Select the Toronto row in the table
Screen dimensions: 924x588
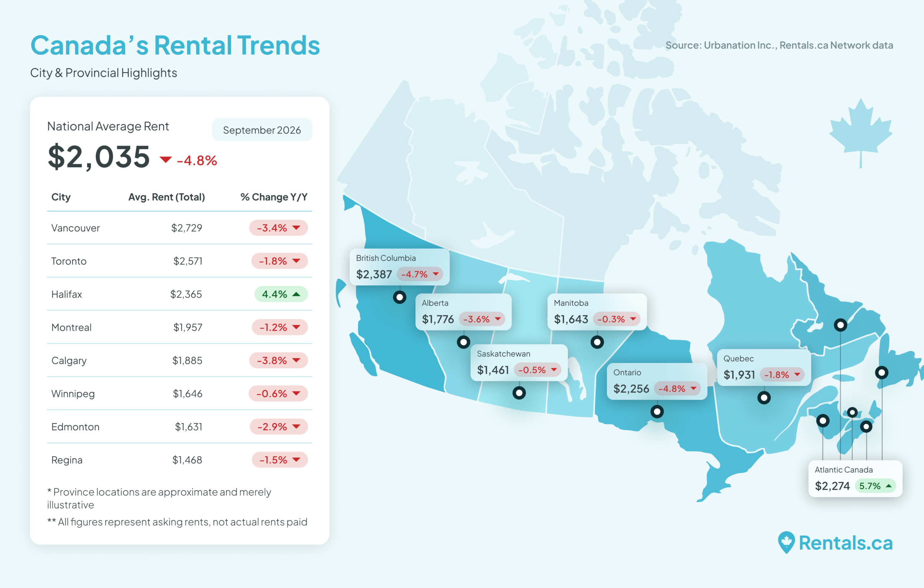pyautogui.click(x=180, y=261)
